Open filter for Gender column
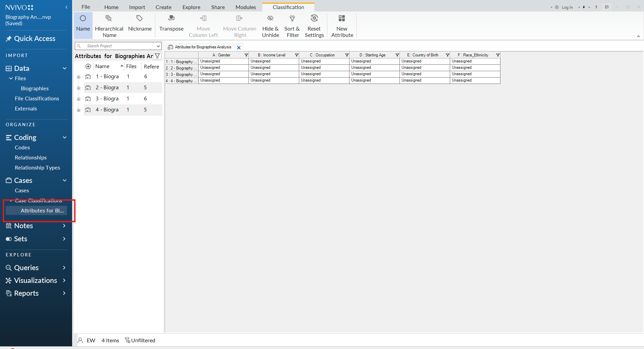The height and width of the screenshot is (349, 644). 246,55
